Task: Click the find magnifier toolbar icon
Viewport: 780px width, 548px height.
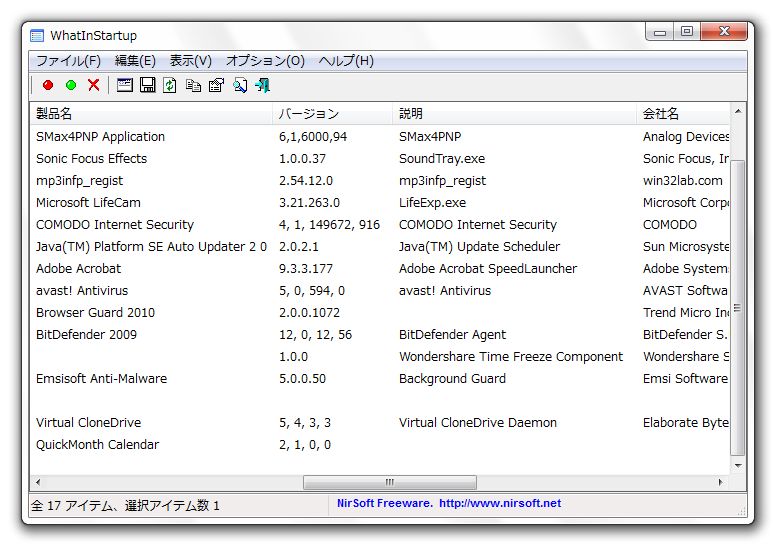Action: (x=240, y=86)
